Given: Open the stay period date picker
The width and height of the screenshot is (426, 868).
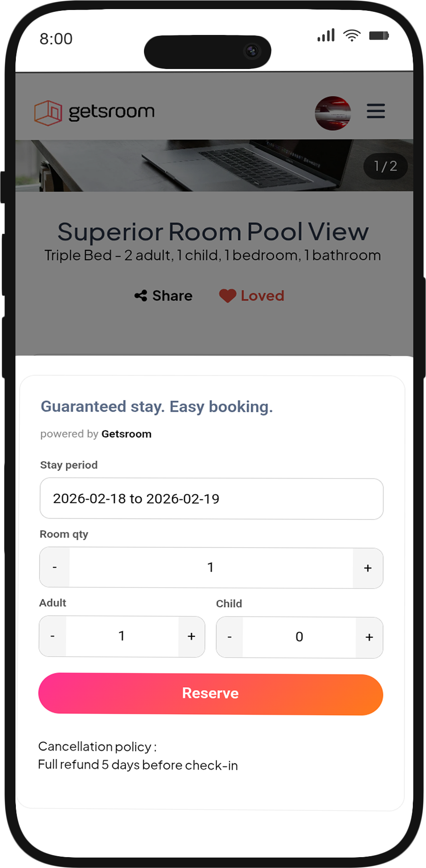Looking at the screenshot, I should [211, 498].
